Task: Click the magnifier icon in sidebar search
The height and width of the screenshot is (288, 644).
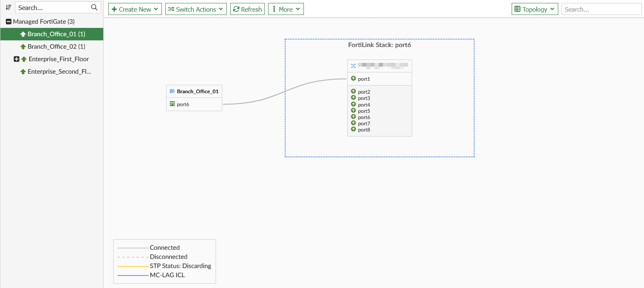Action: point(94,7)
